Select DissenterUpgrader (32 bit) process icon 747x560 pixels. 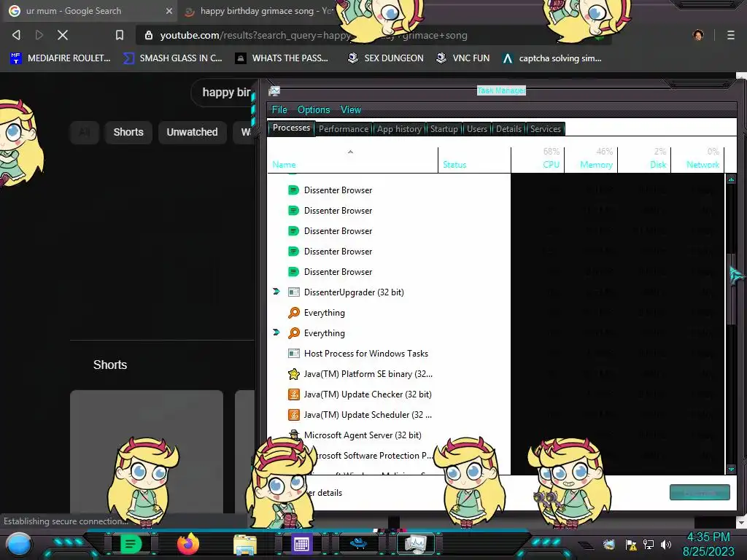[294, 292]
